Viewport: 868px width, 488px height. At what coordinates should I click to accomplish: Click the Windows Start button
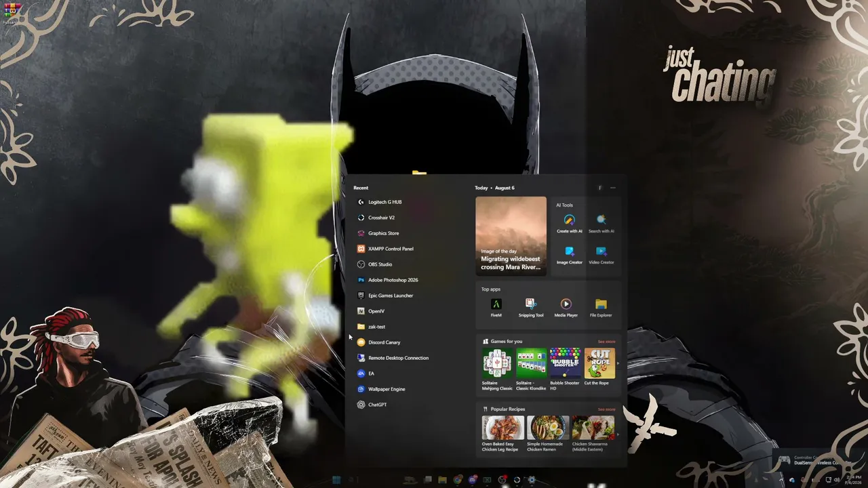pyautogui.click(x=336, y=480)
